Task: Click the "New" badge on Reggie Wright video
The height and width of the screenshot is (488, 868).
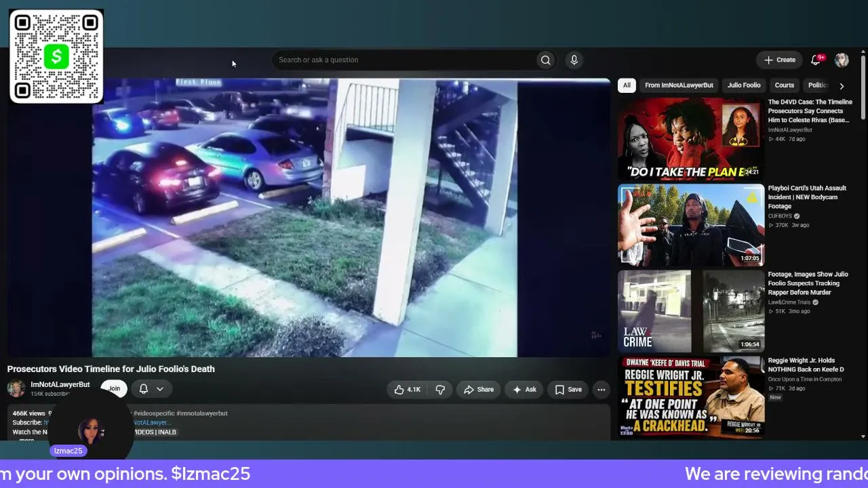Action: 775,397
